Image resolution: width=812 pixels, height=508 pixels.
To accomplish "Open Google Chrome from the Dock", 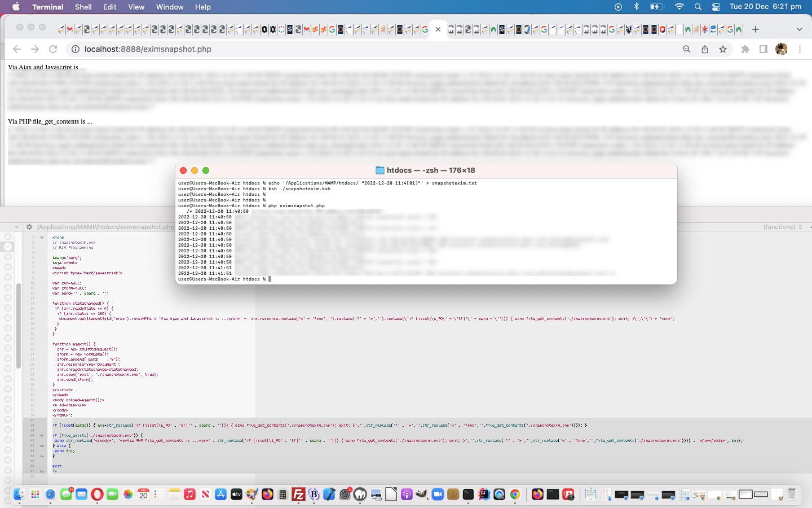I will (x=515, y=494).
